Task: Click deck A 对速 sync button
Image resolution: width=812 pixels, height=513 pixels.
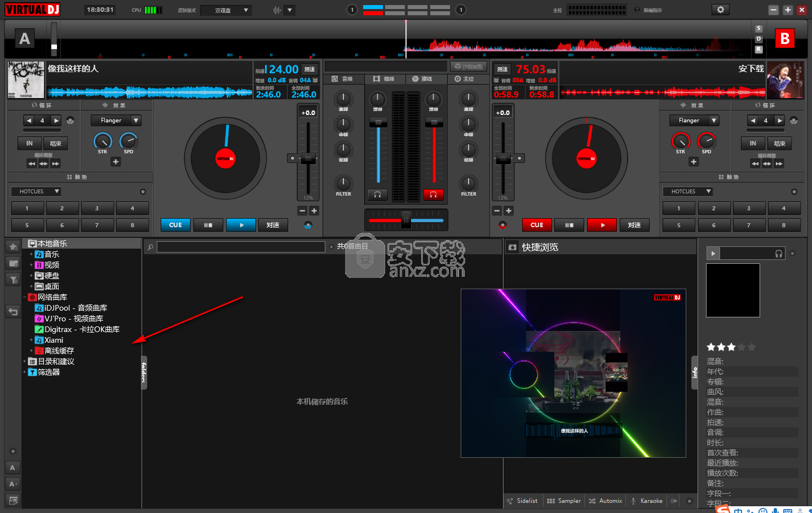Action: coord(273,225)
